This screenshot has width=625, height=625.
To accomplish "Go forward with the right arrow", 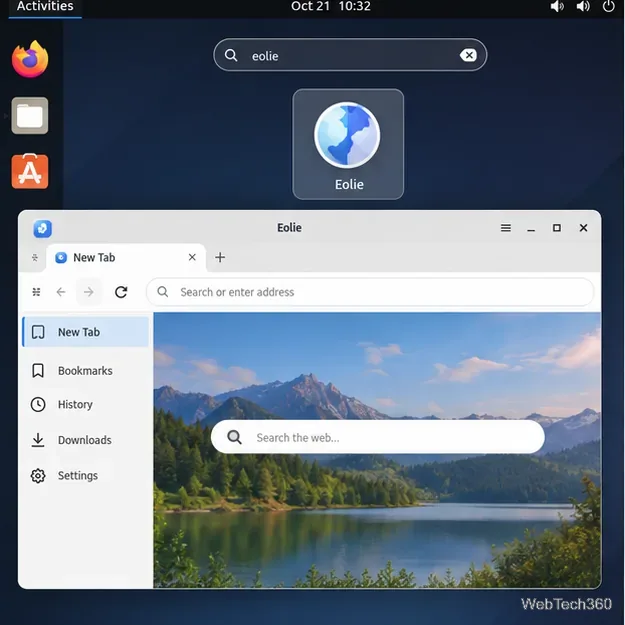I will click(88, 292).
